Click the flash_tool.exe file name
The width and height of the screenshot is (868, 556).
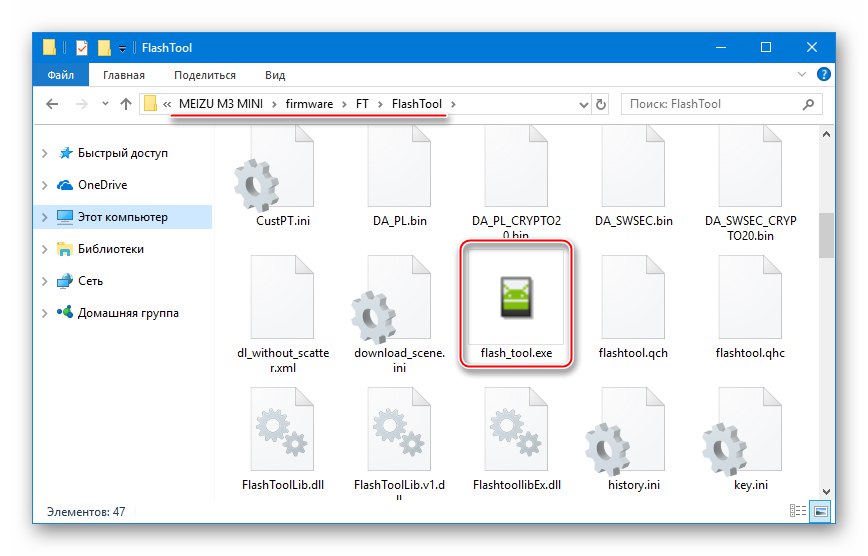(516, 353)
